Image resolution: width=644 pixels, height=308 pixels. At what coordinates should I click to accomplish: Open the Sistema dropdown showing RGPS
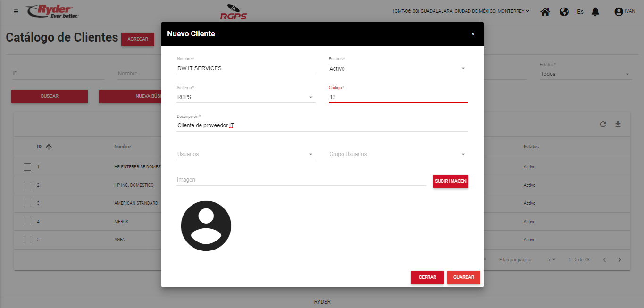tap(245, 98)
